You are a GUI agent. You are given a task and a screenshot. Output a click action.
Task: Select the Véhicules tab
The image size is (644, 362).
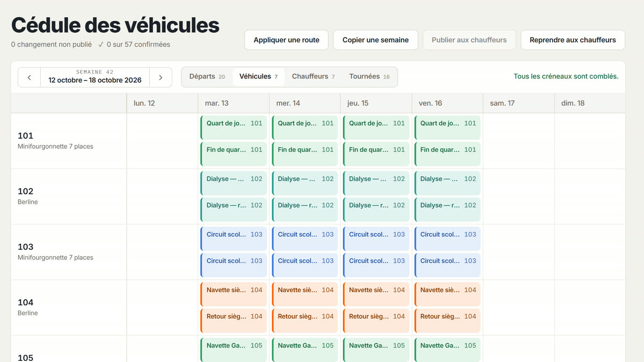coord(258,77)
